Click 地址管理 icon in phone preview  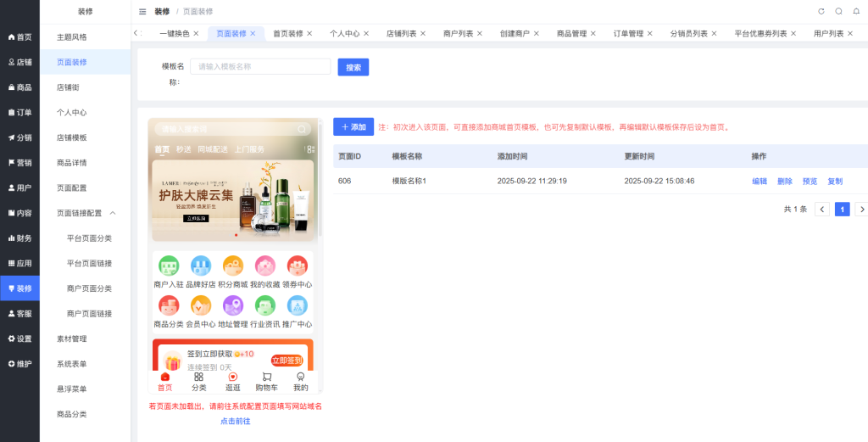pos(232,305)
